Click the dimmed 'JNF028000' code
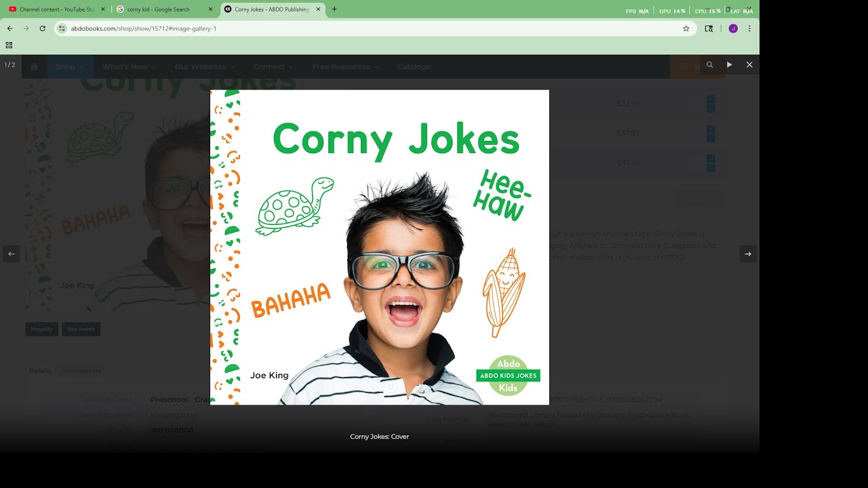 (x=172, y=430)
